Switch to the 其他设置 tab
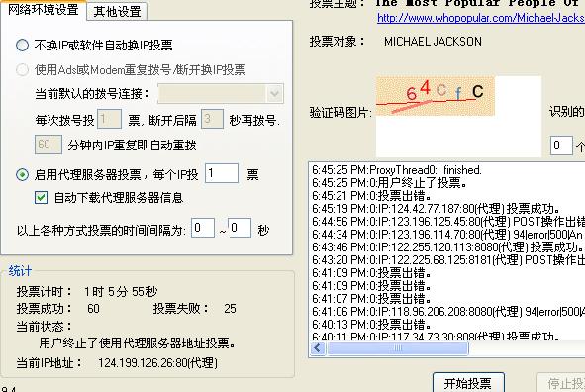The width and height of the screenshot is (585, 392). click(118, 11)
